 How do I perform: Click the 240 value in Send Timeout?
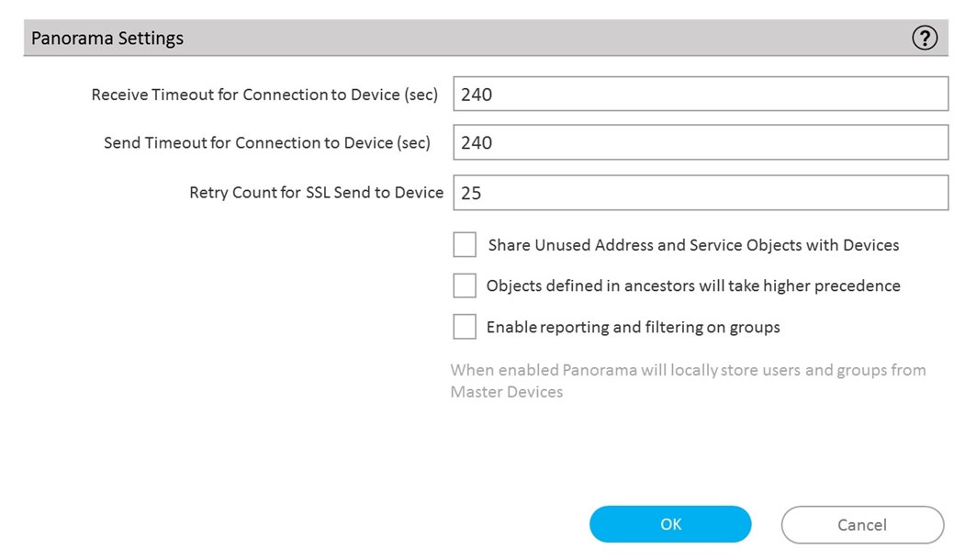(x=477, y=143)
